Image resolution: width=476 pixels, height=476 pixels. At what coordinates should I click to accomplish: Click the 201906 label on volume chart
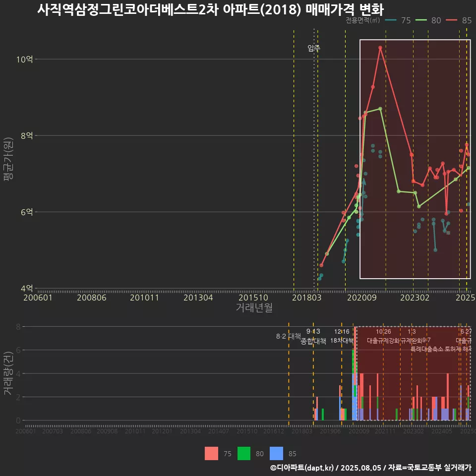(330, 431)
